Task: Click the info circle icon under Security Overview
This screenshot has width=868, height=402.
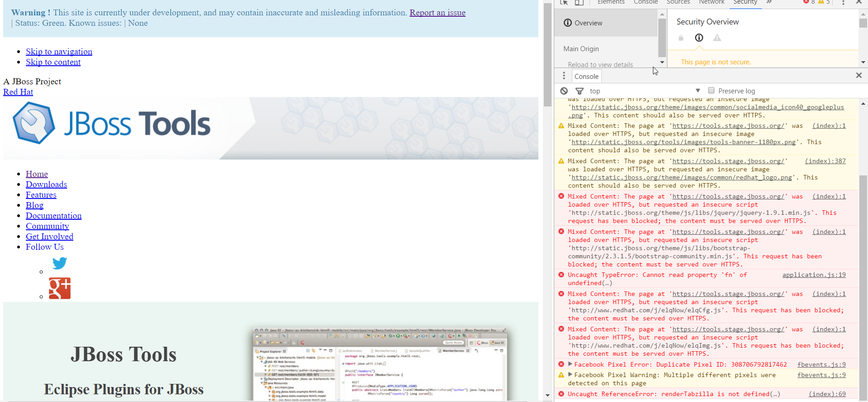Action: tap(699, 38)
